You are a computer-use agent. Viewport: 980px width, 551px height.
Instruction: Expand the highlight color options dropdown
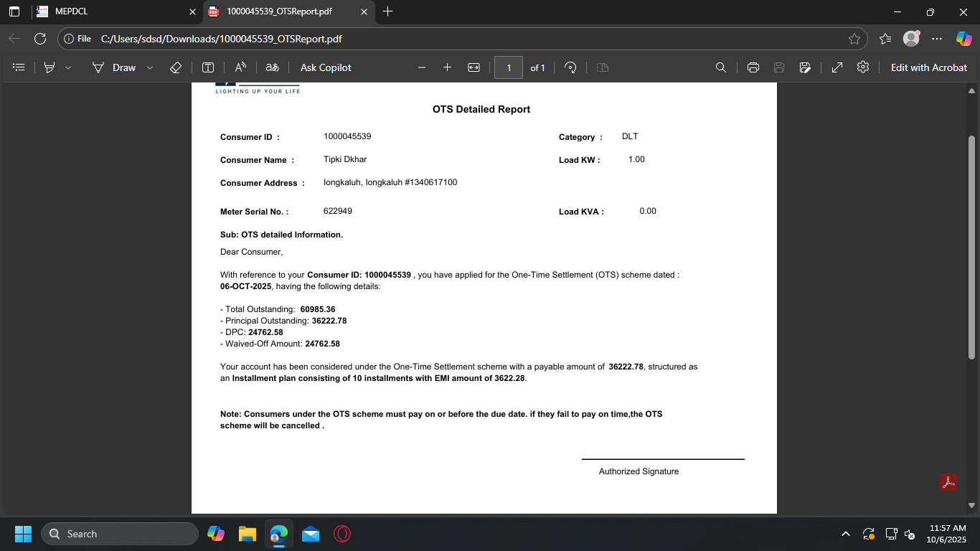(x=68, y=67)
